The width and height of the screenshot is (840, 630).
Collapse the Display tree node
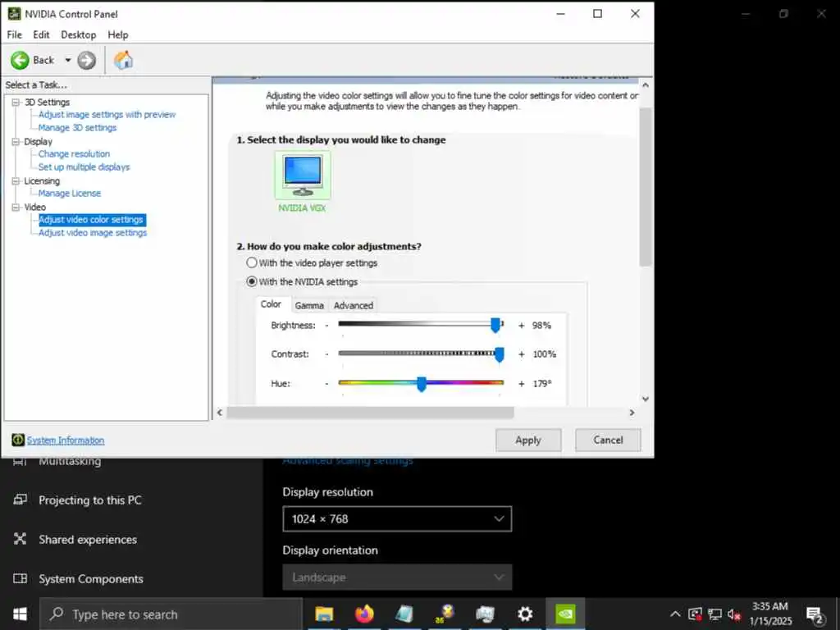click(16, 141)
